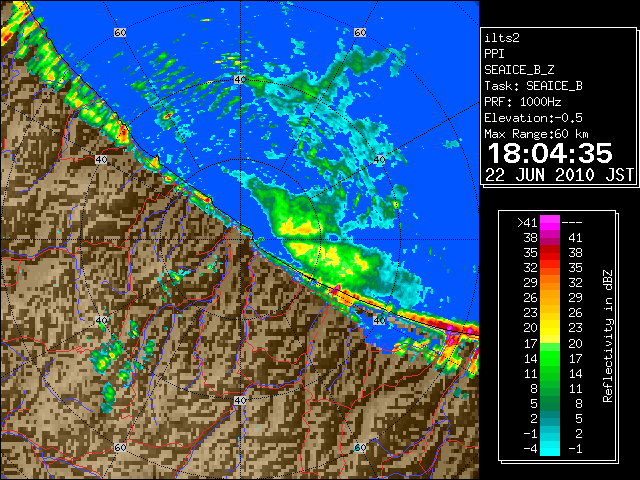Viewport: 640px width, 480px height.
Task: Pick the red legend swatch beside left-column '35'
Action: (550, 253)
